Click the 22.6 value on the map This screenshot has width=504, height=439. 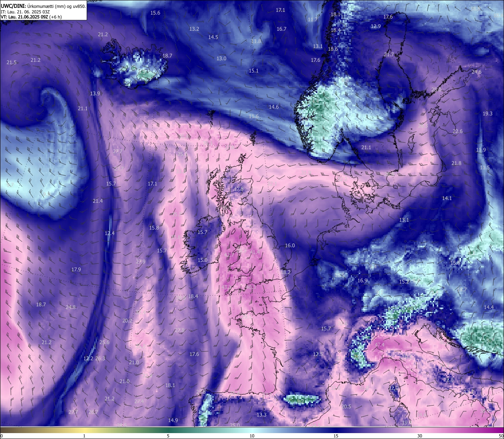(x=458, y=132)
